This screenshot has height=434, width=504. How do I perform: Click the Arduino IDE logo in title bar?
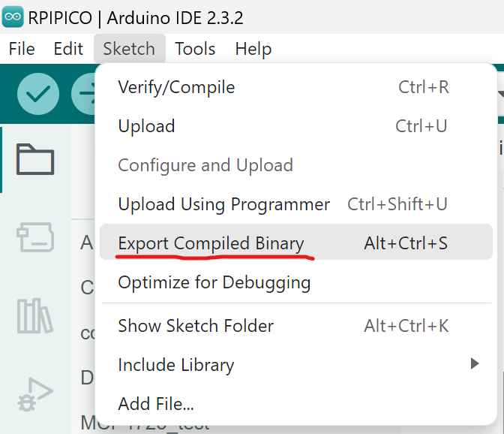(13, 17)
